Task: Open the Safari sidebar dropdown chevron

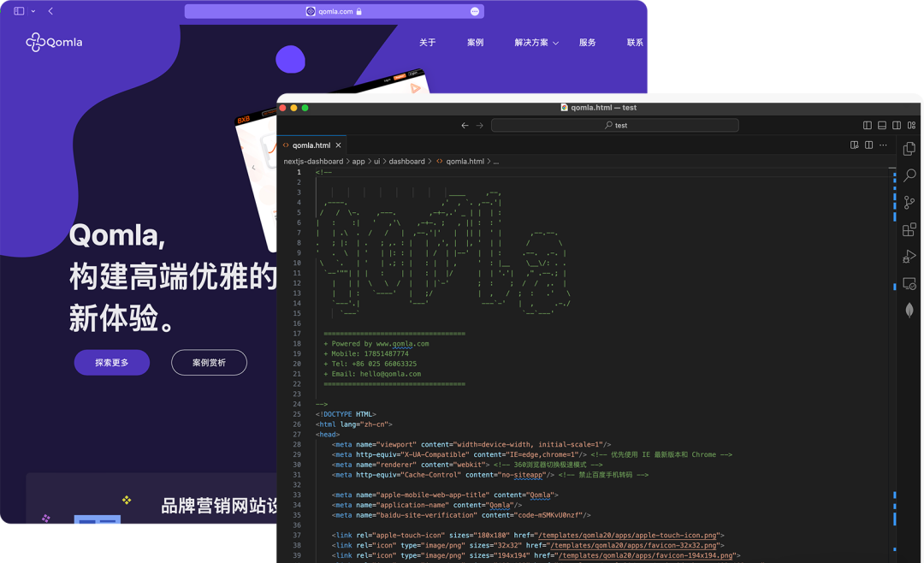Action: 33,11
